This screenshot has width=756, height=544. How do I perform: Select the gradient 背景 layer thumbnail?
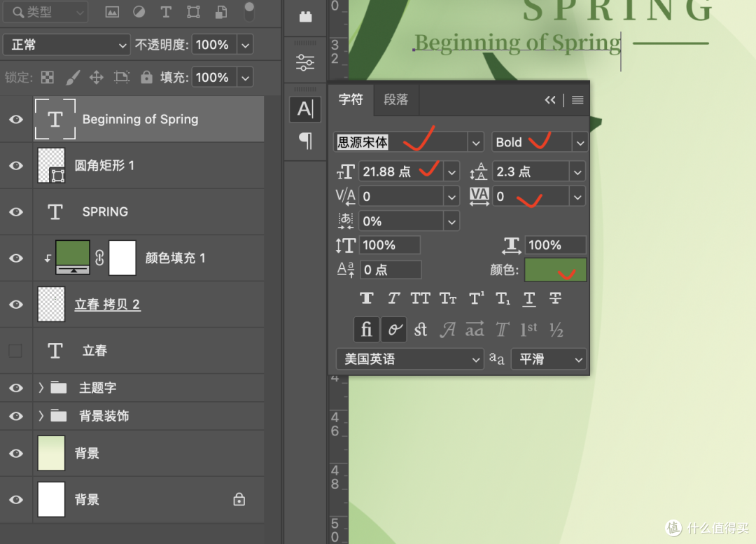pos(51,453)
